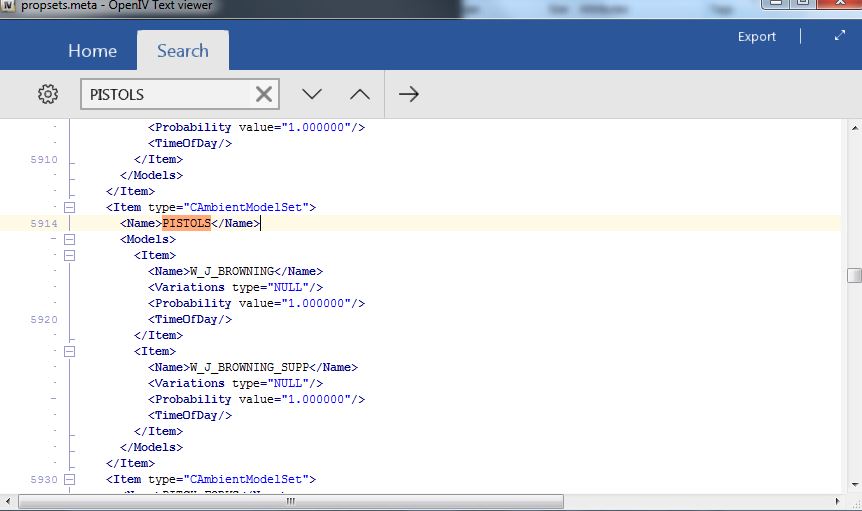Click the vertical scrollbar down arrow
The height and width of the screenshot is (511, 862).
click(853, 482)
